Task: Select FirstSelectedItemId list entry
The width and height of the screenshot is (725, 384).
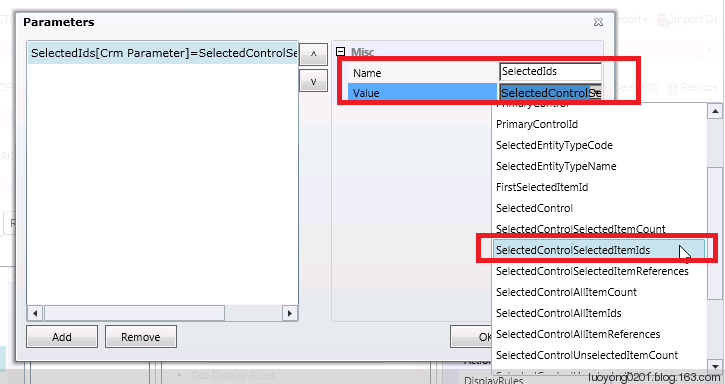Action: pos(542,187)
